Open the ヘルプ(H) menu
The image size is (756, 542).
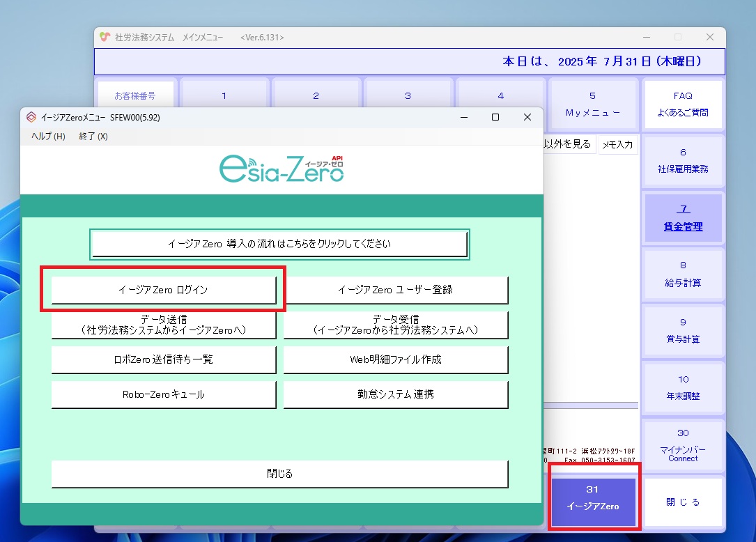click(x=48, y=137)
